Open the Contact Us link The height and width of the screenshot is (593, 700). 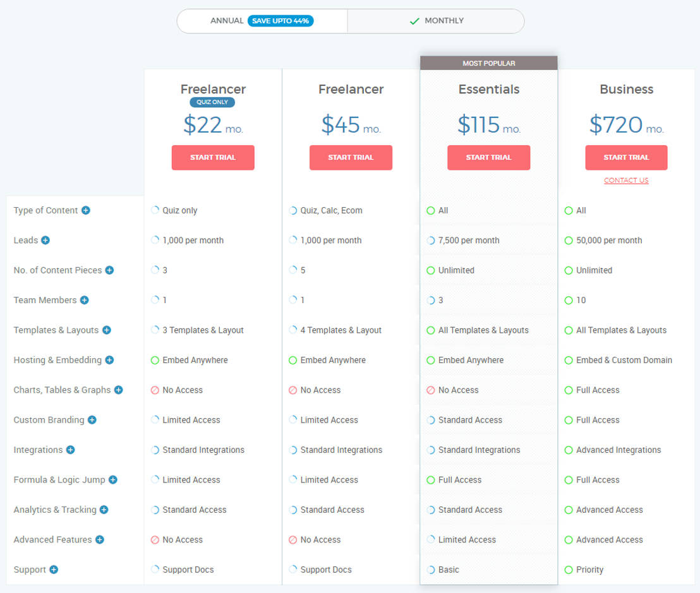626,181
